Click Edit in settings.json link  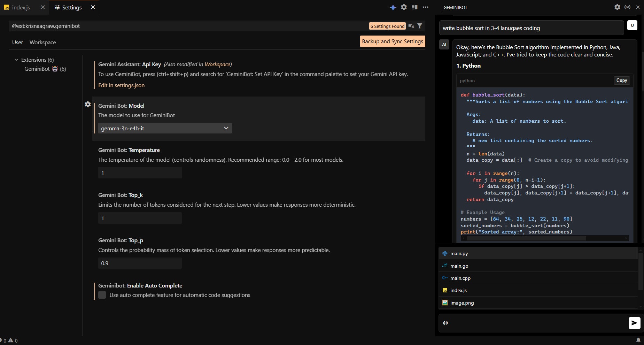(x=121, y=85)
